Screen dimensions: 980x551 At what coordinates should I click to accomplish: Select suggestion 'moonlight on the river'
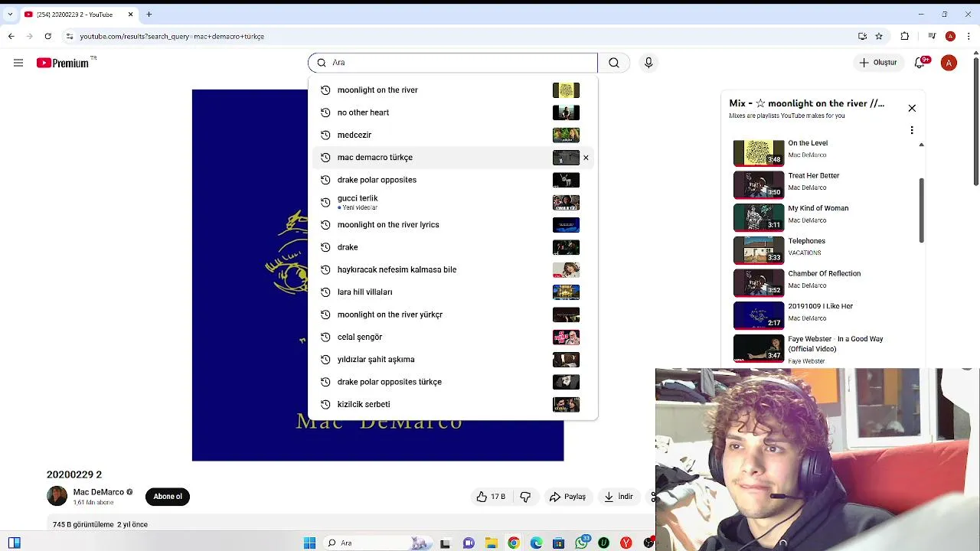(x=452, y=90)
